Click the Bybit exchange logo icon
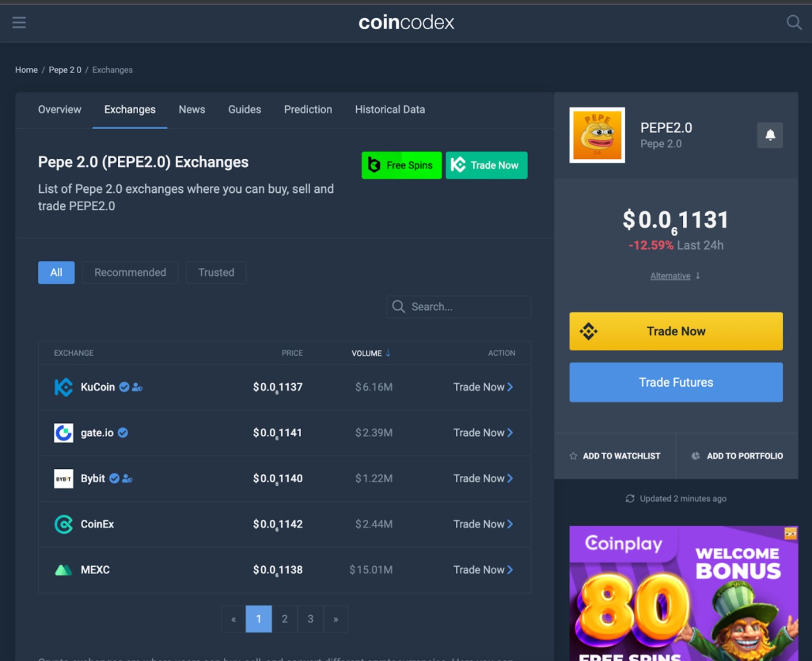812x661 pixels. coord(63,478)
